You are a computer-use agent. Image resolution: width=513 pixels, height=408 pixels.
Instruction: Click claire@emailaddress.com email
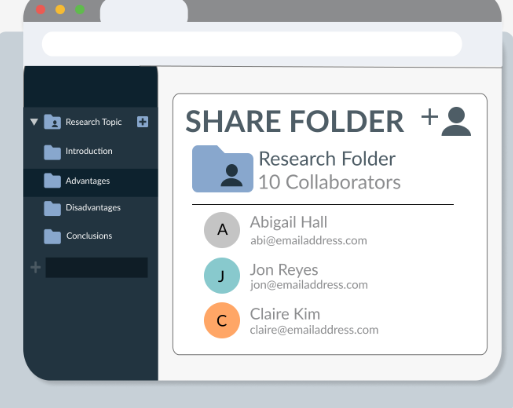point(314,330)
